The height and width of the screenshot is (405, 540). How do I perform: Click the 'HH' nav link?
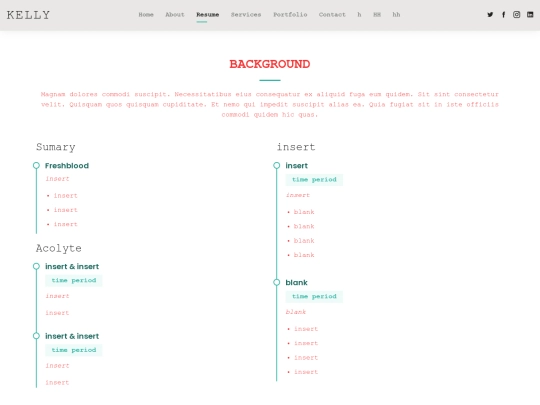point(377,14)
